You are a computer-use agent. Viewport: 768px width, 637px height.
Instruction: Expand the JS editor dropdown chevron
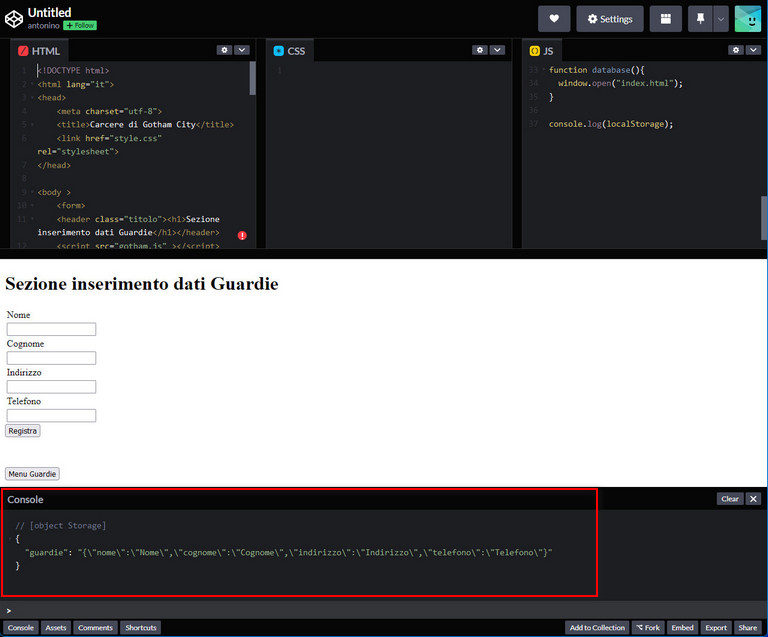[x=753, y=50]
